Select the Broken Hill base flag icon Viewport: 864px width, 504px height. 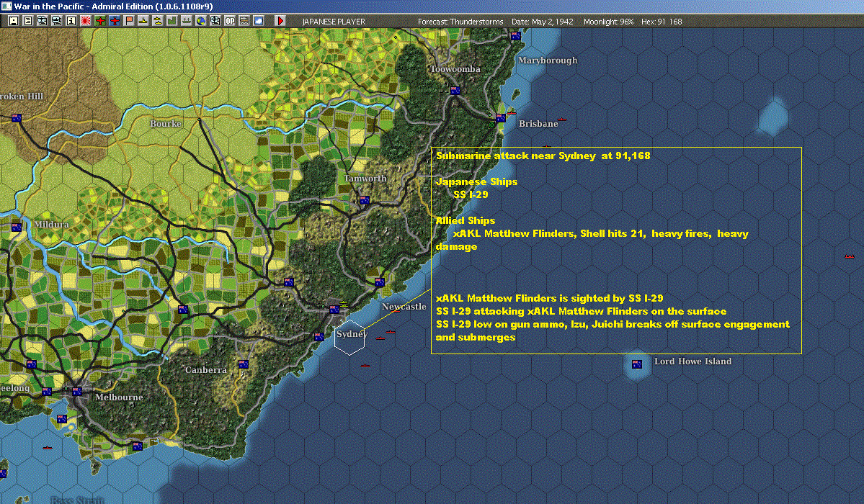[17, 118]
